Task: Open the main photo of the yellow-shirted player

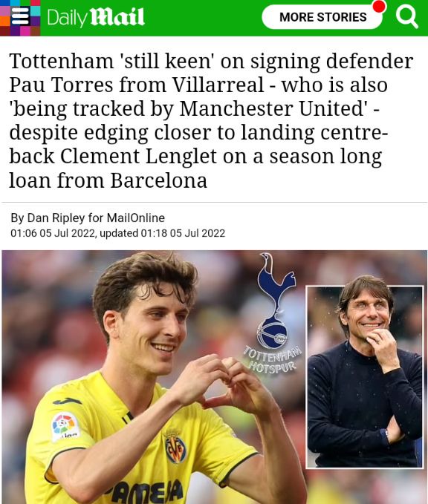Action: point(155,377)
